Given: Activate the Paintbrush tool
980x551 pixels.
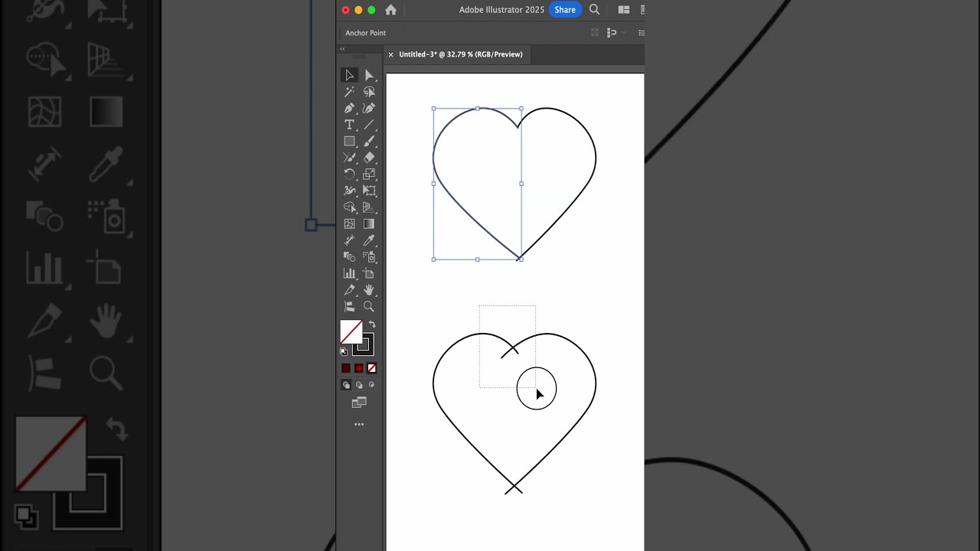Looking at the screenshot, I should 369,141.
